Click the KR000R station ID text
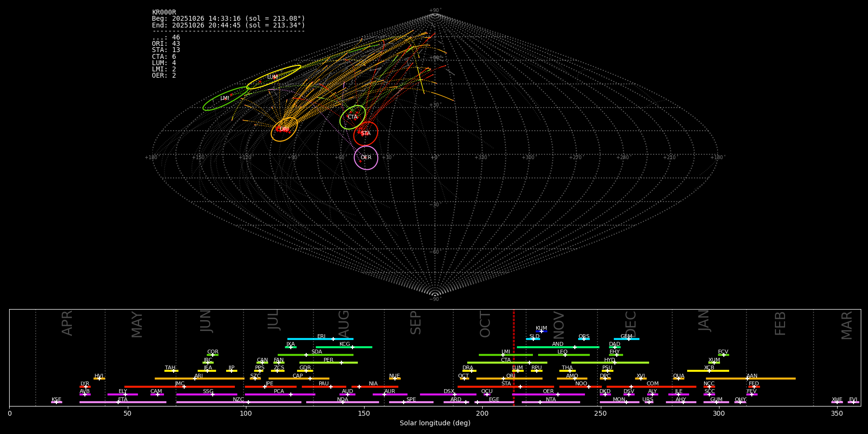 point(164,12)
